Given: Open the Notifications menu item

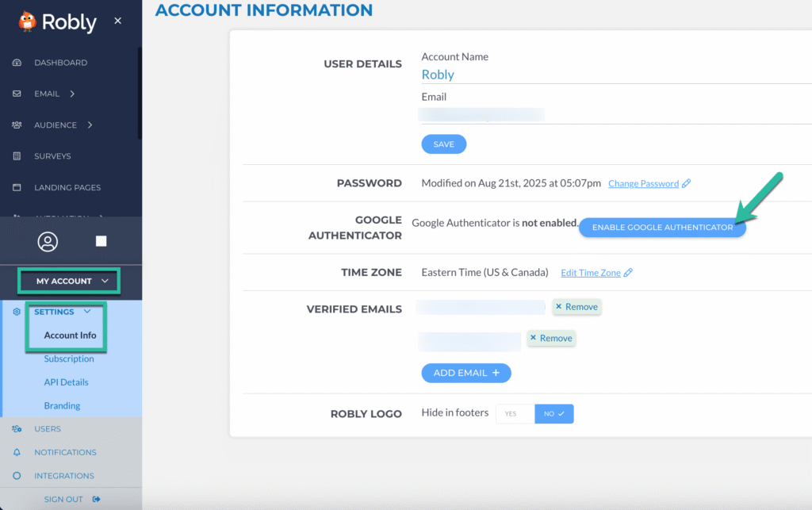Looking at the screenshot, I should [65, 452].
